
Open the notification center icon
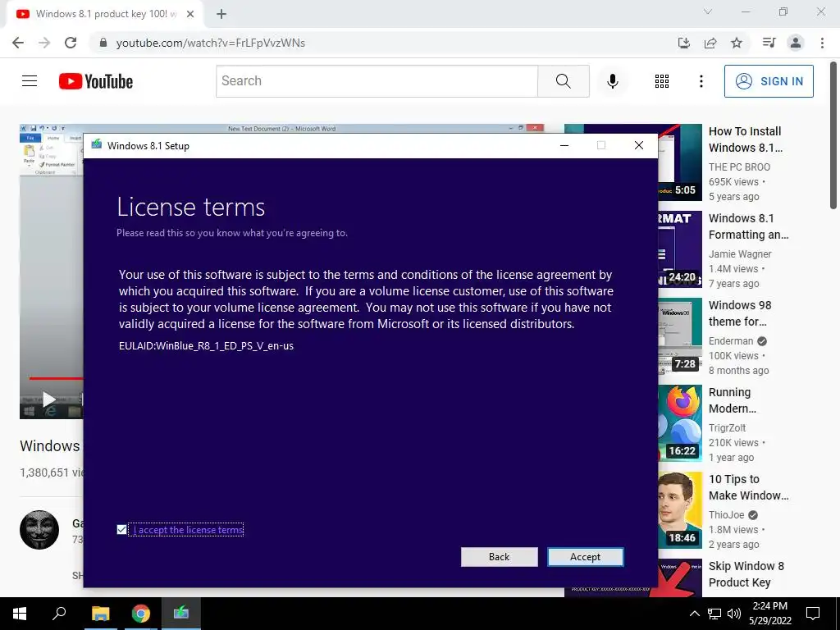pos(813,614)
